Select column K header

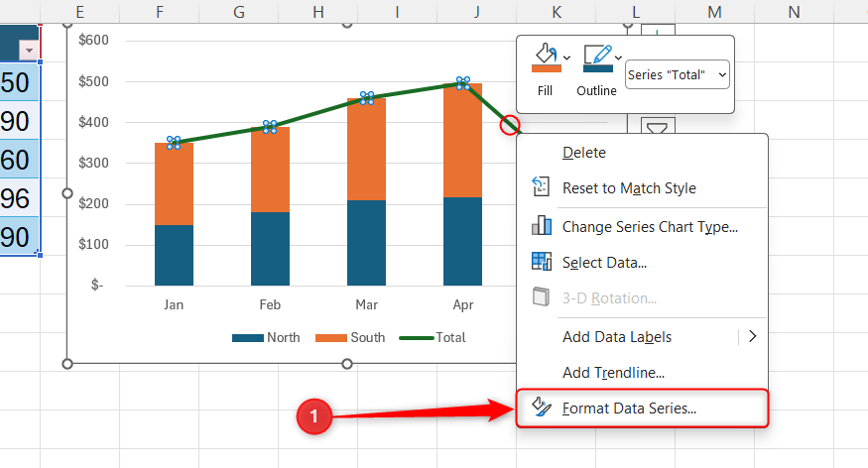[557, 12]
